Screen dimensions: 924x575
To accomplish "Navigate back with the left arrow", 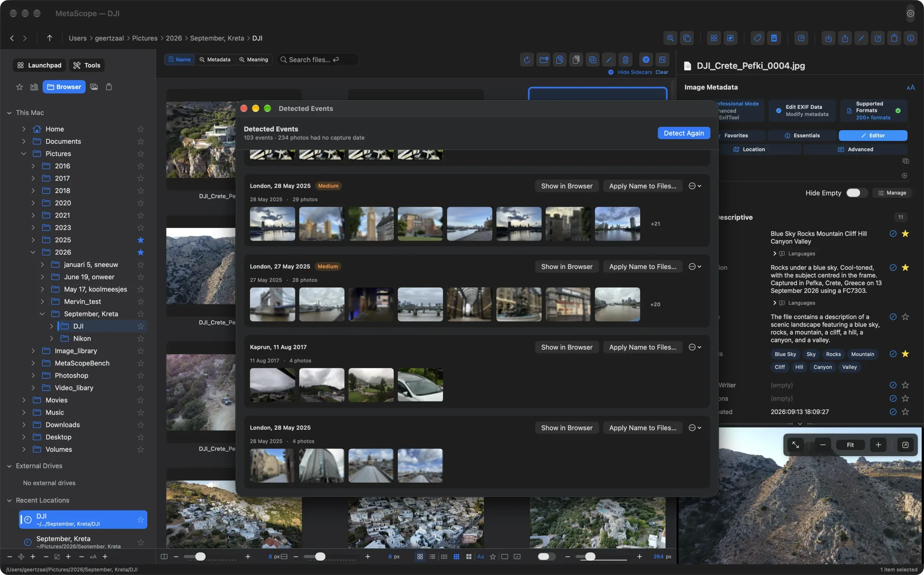I will (x=12, y=38).
